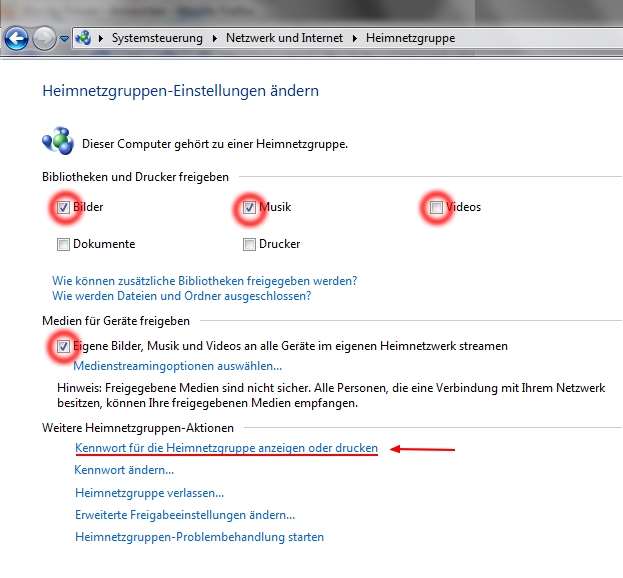The height and width of the screenshot is (578, 623).
Task: Tick the Dokumente checkbox
Action: [x=64, y=244]
